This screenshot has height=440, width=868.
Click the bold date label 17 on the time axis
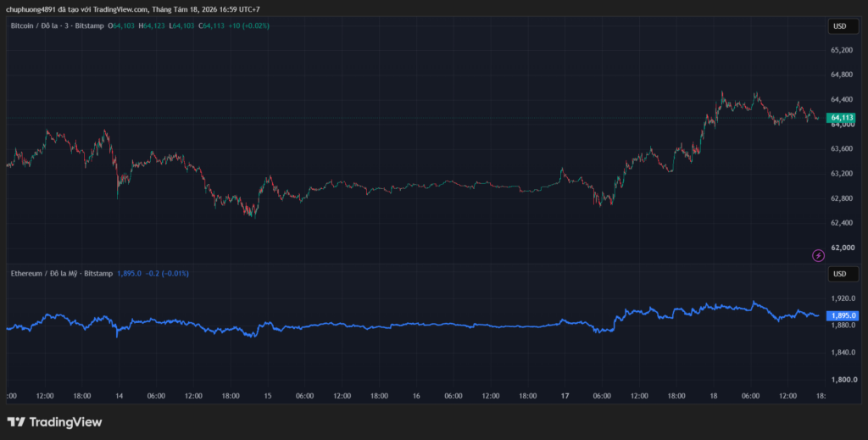[x=565, y=396]
